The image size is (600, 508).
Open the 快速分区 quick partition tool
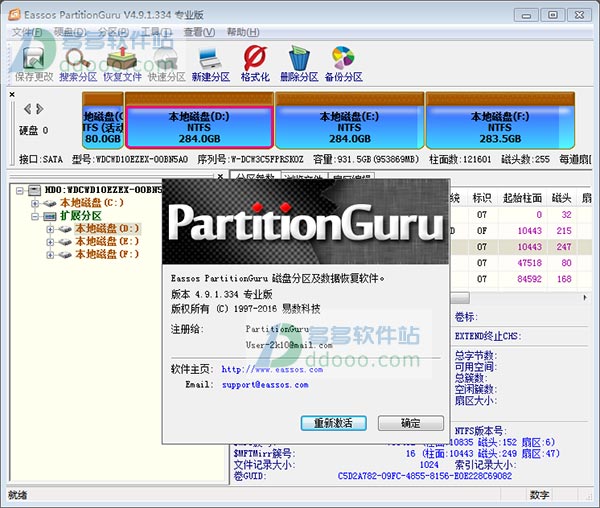coord(167,63)
